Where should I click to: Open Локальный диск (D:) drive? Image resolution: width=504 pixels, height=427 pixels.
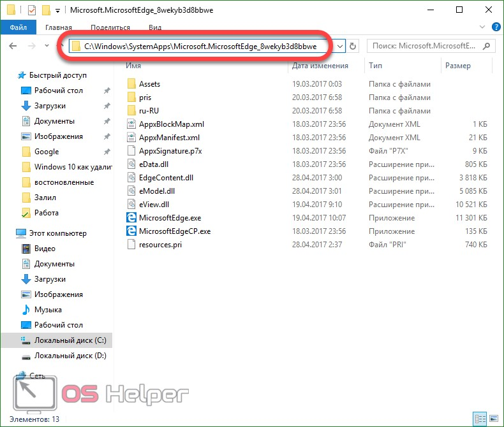pos(70,356)
